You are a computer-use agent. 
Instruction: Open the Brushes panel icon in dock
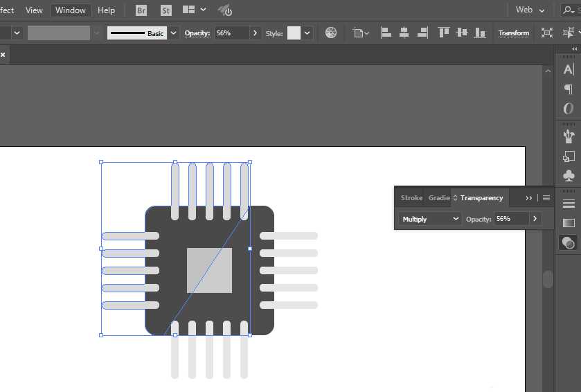pos(569,135)
